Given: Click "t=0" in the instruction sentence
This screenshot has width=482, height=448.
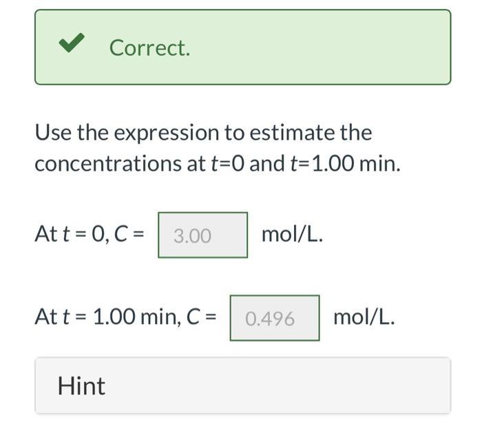Looking at the screenshot, I should coord(227,163).
